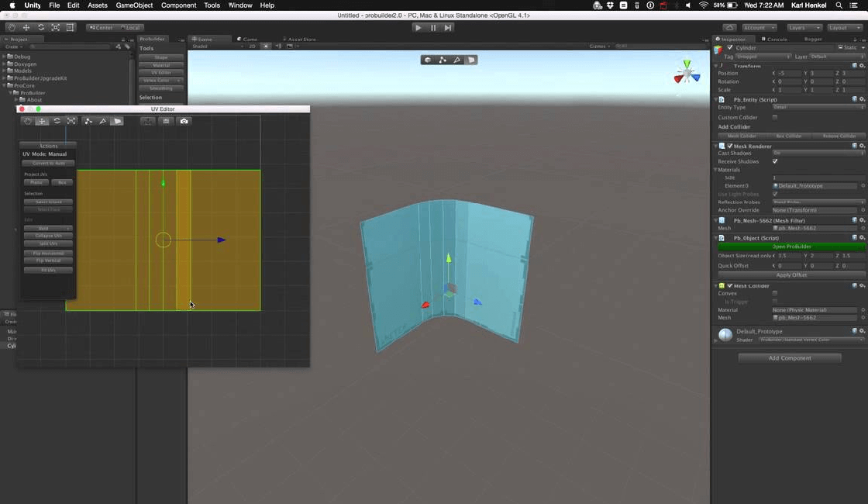The image size is (868, 504).
Task: Open the Window menu
Action: 240,5
